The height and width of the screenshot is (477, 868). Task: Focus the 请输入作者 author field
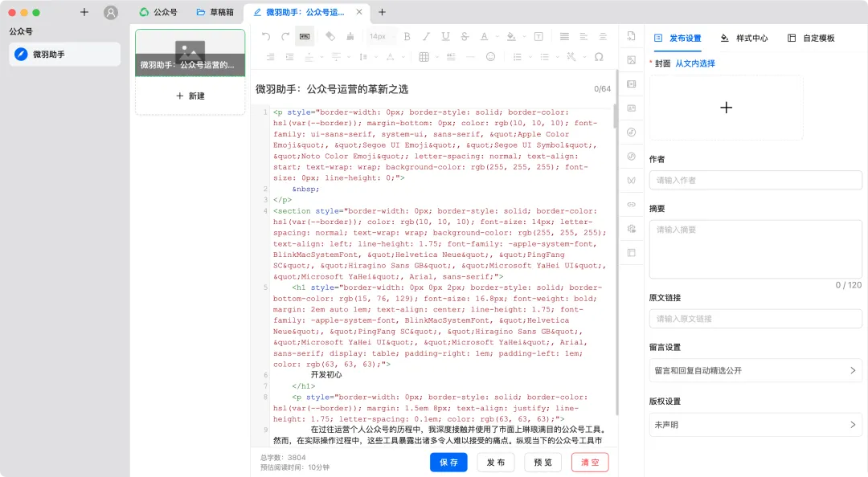[755, 180]
